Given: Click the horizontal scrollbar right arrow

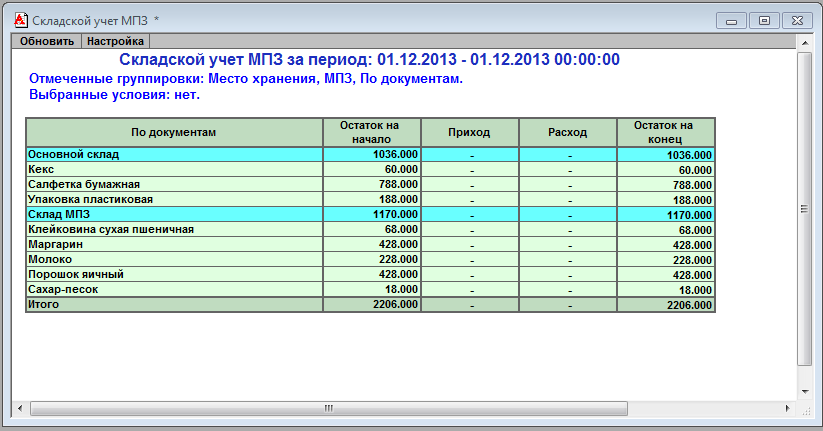Looking at the screenshot, I should coord(787,408).
